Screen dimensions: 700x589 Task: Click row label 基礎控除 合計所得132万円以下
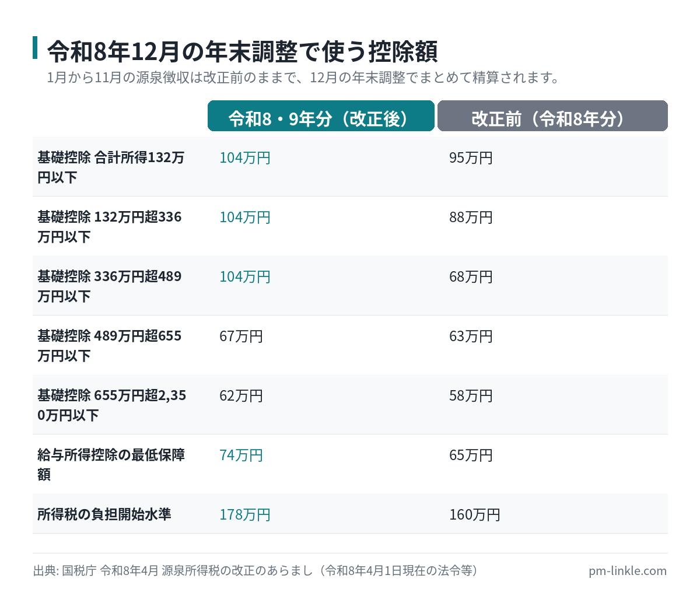click(x=111, y=167)
